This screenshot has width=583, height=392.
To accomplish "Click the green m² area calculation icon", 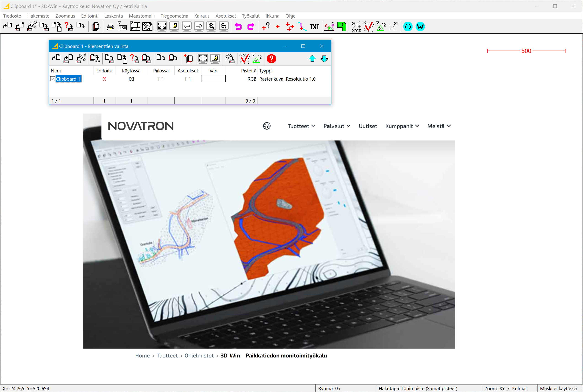I will (x=341, y=26).
